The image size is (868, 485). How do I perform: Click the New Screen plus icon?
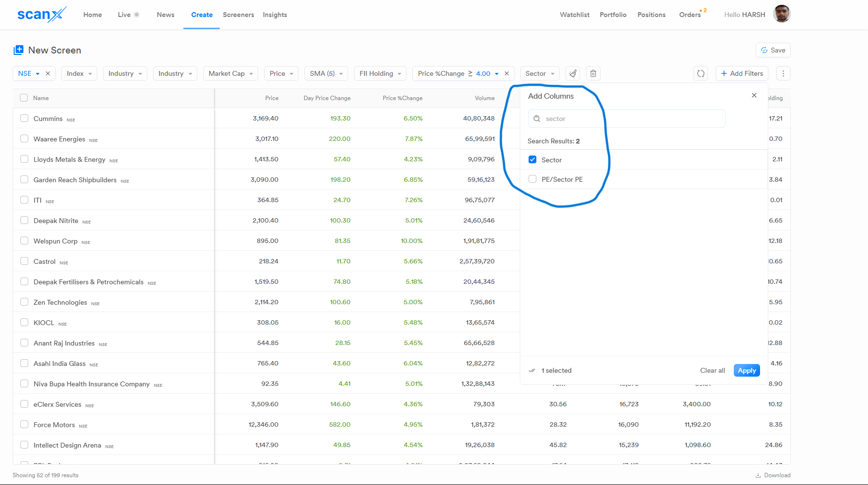(x=18, y=50)
